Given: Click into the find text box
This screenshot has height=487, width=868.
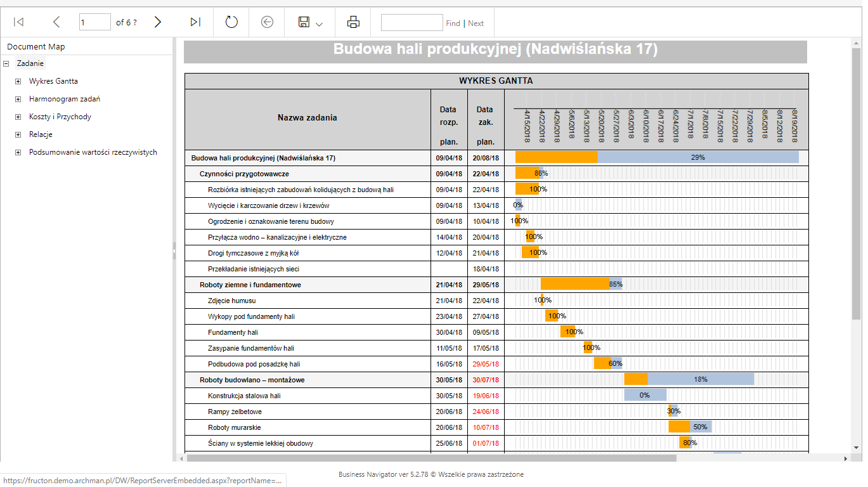Looking at the screenshot, I should 412,22.
